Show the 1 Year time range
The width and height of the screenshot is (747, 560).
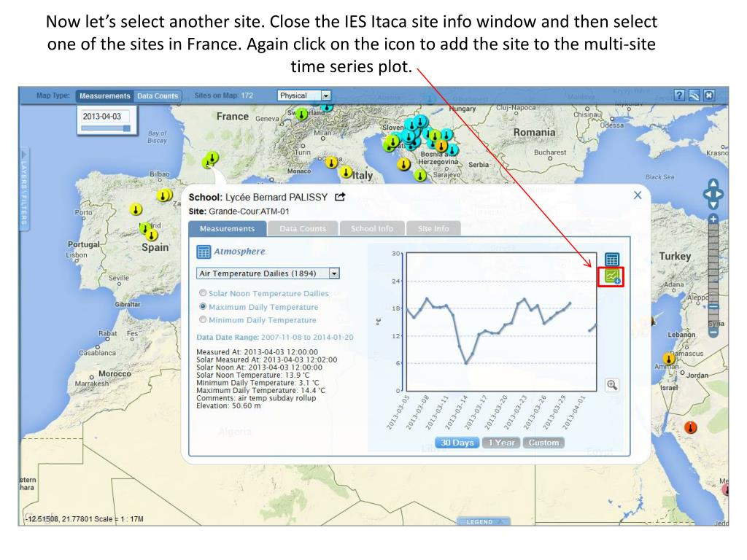coord(501,443)
